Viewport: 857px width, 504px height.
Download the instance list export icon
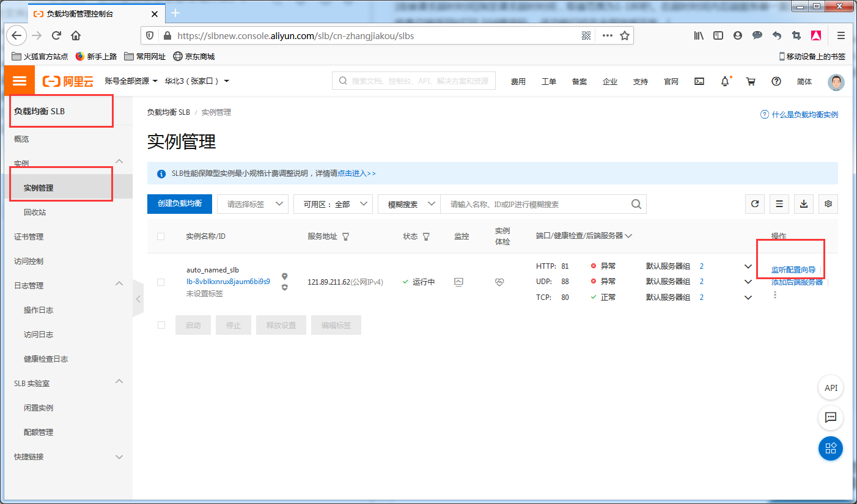click(x=803, y=203)
